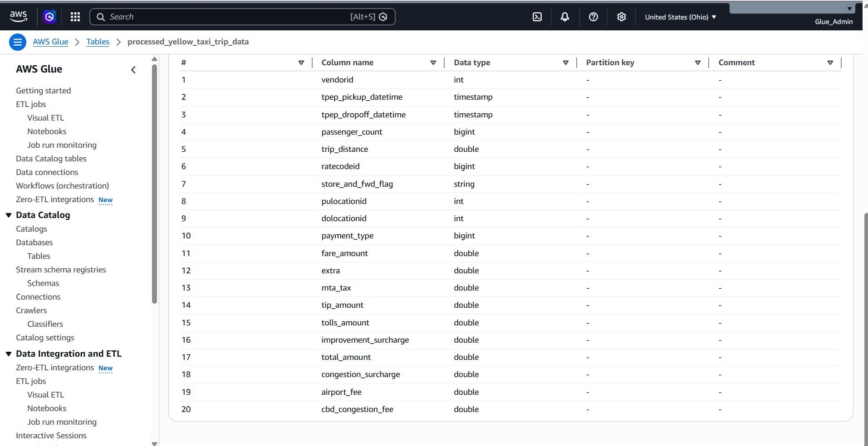Screen dimensions: 868x446
Task: Click the blue hamburger navigation icon
Action: click(18, 42)
